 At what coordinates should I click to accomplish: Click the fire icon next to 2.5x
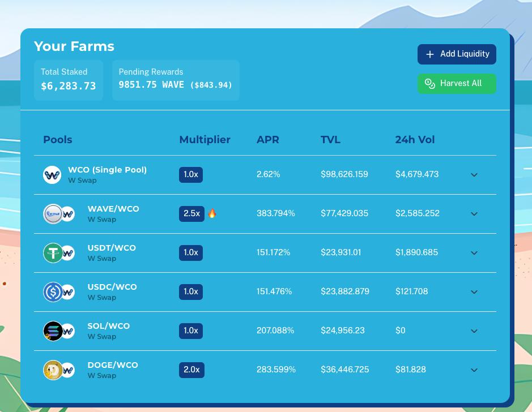212,213
